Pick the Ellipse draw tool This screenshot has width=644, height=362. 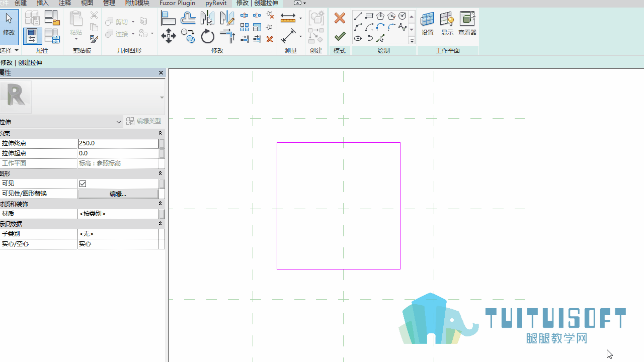358,38
